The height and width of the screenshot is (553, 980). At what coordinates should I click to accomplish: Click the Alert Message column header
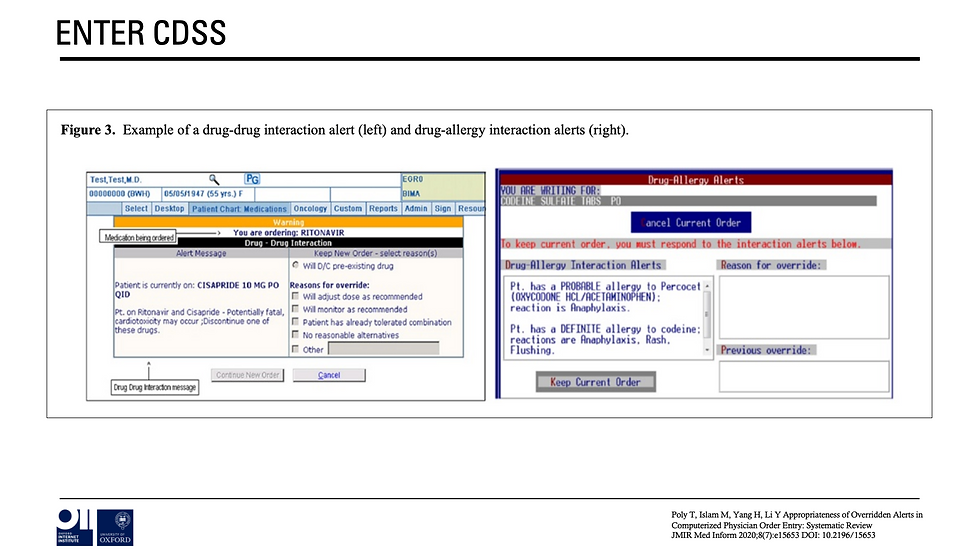click(x=201, y=253)
